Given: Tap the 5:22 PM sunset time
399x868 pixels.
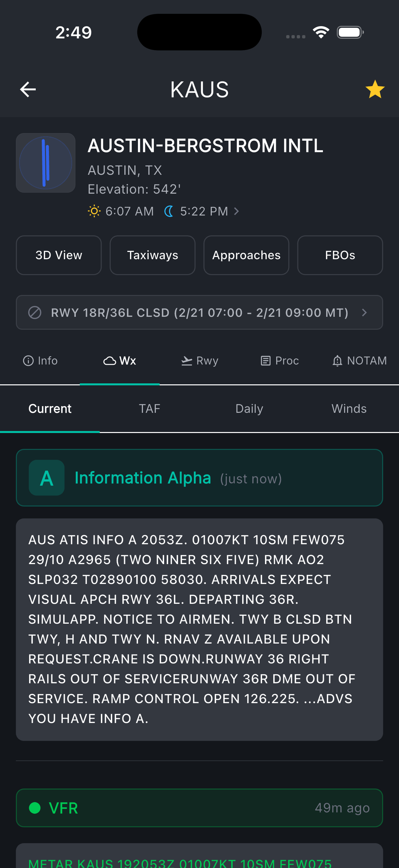Looking at the screenshot, I should [204, 211].
